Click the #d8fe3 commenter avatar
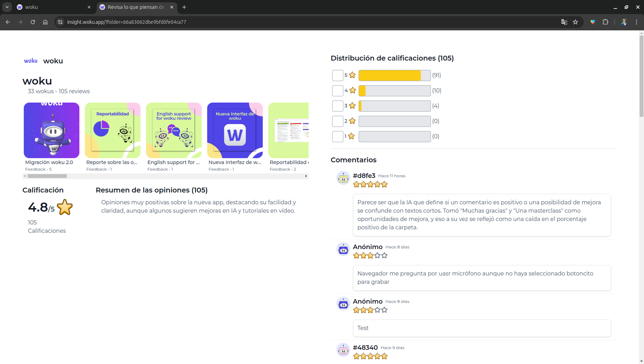Image resolution: width=644 pixels, height=364 pixels. [x=343, y=178]
